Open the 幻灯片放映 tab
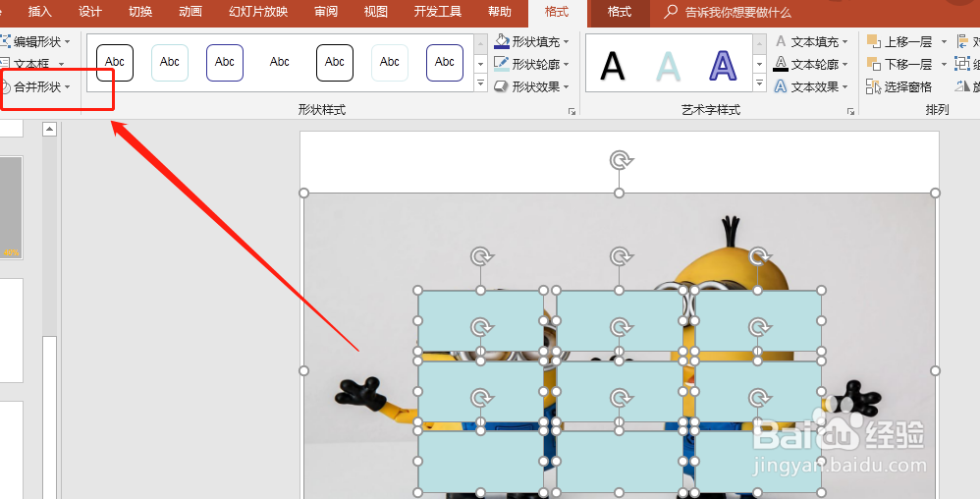 pos(258,12)
